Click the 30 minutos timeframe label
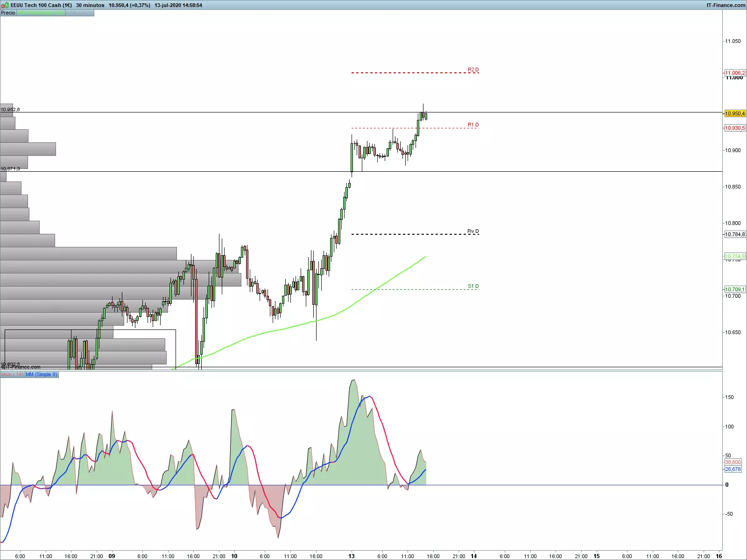The height and width of the screenshot is (560, 747). (90, 5)
